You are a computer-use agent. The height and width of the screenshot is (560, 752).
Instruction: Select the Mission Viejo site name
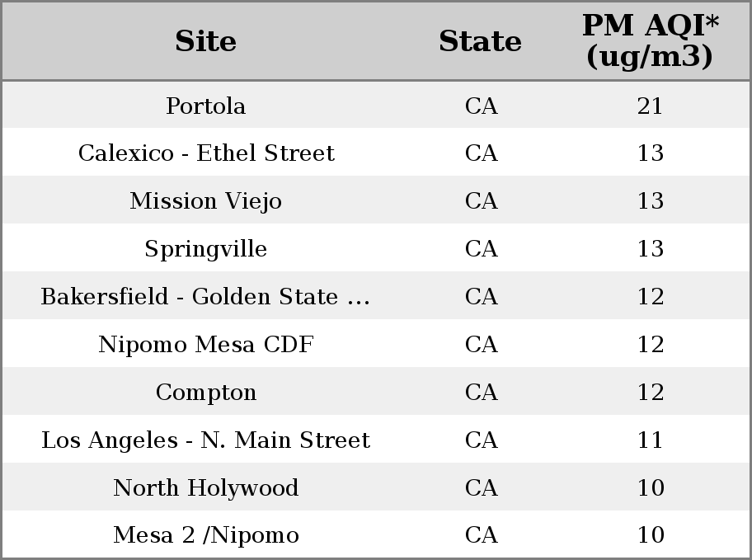206,201
